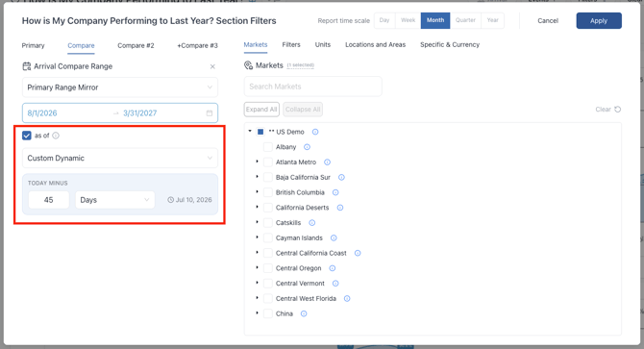Click the info icon next to Catskills
Screen dimensions: 644x349
tap(311, 223)
